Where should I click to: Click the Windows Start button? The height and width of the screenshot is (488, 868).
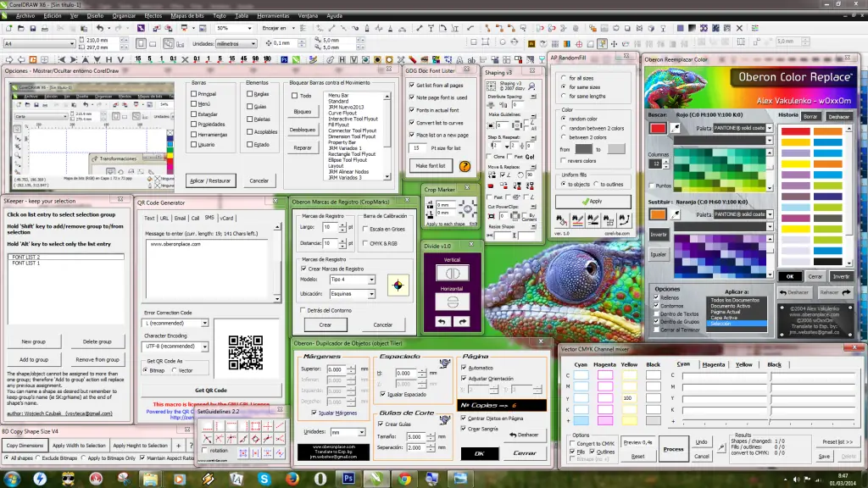12,478
